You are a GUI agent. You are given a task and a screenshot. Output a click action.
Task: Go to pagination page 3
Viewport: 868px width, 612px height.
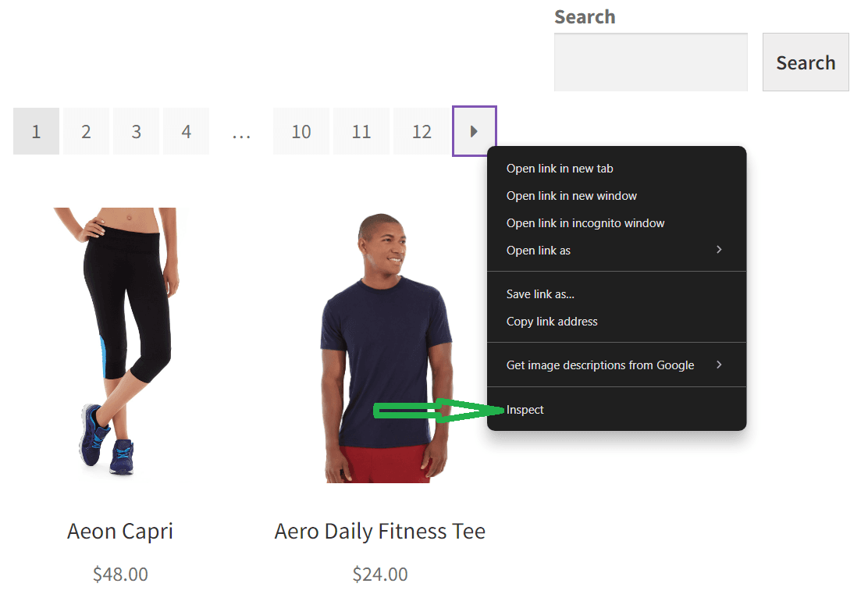click(x=136, y=131)
